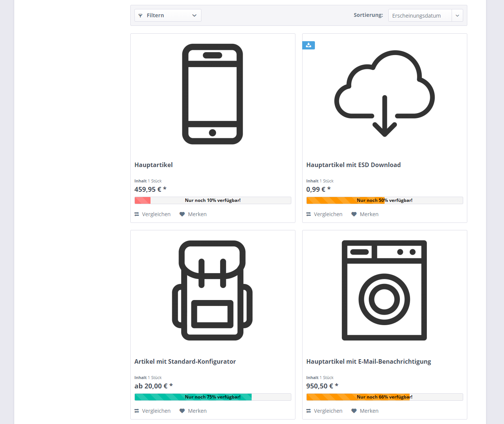Open the cloud download product image
Viewport: 504px width, 424px height.
[x=385, y=94]
